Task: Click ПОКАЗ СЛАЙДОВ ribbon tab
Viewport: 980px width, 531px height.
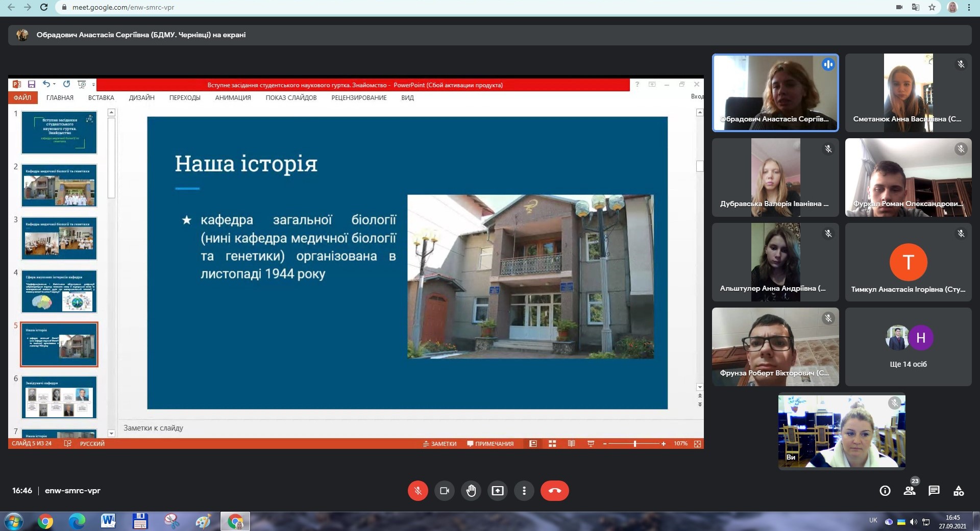Action: click(291, 97)
